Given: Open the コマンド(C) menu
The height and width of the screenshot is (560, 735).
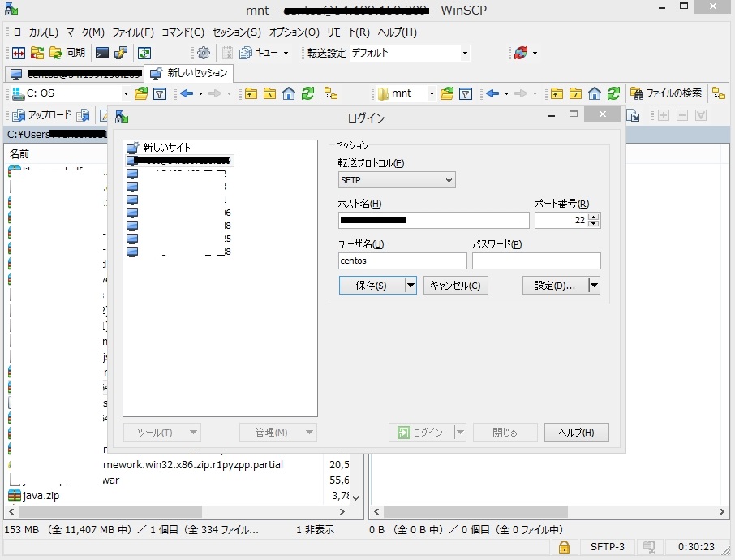Looking at the screenshot, I should [x=183, y=32].
